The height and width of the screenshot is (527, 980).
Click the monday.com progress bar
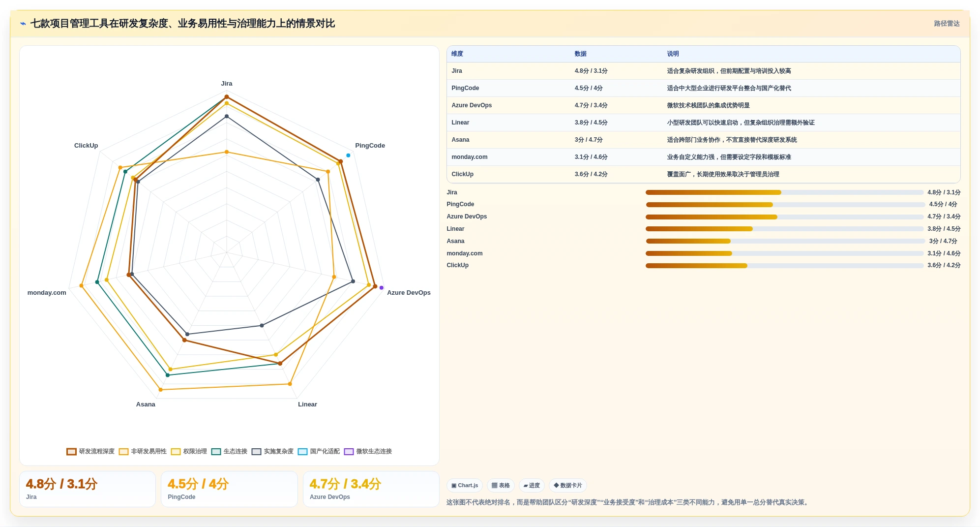pyautogui.click(x=784, y=253)
